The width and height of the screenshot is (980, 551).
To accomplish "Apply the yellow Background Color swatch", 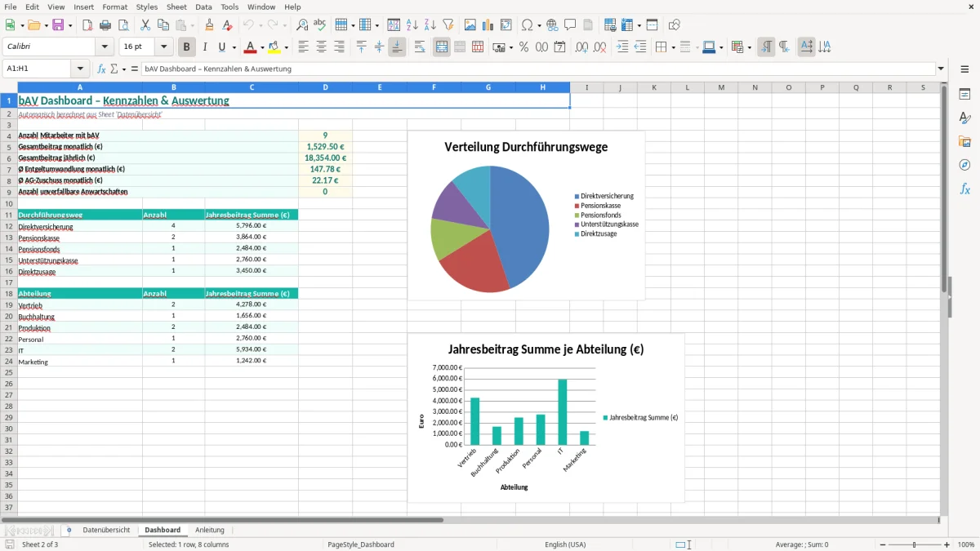I will click(274, 47).
